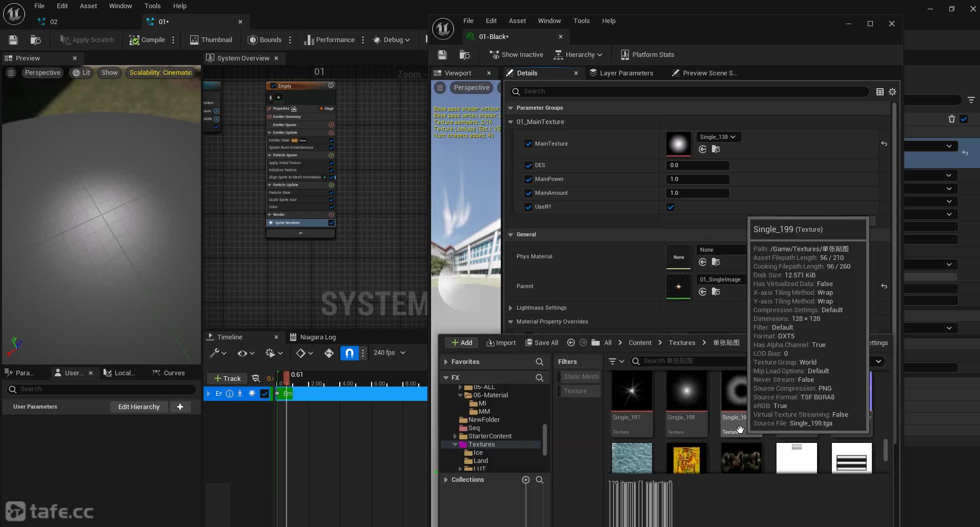980x527 pixels.
Task: Open Tools menu in Niagara window
Action: [x=152, y=6]
